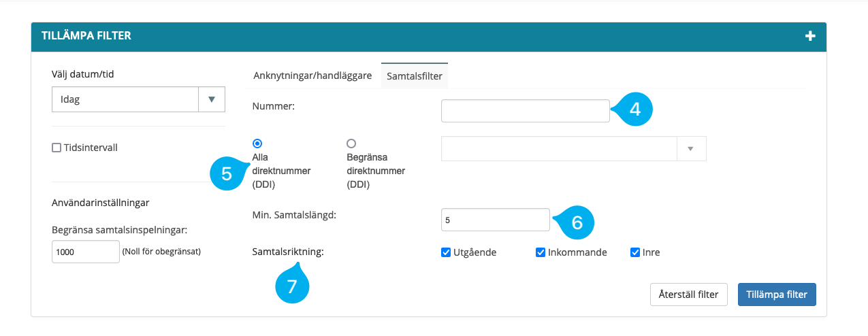Enable the Tidsintervall checkbox

(57, 148)
